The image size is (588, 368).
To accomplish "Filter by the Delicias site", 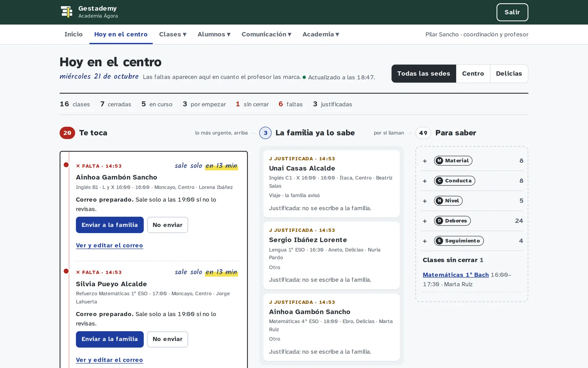I will click(509, 74).
